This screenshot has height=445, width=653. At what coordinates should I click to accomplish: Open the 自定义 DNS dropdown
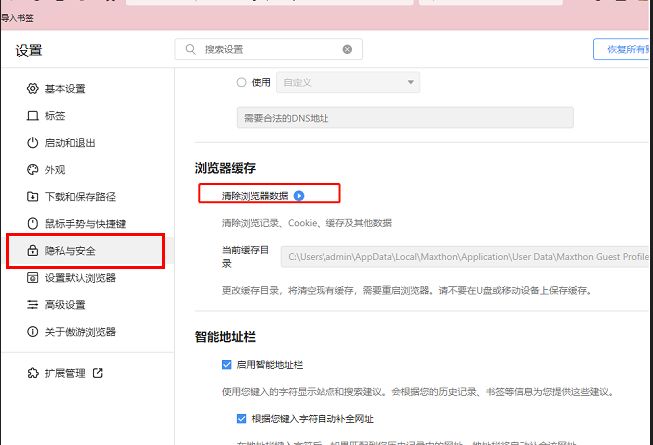(x=350, y=82)
